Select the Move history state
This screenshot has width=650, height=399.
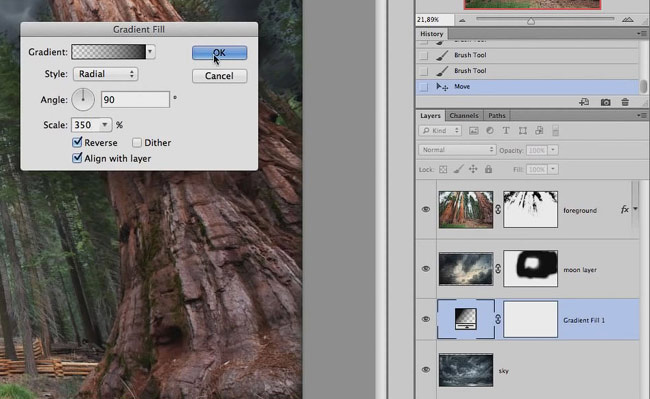pyautogui.click(x=527, y=87)
